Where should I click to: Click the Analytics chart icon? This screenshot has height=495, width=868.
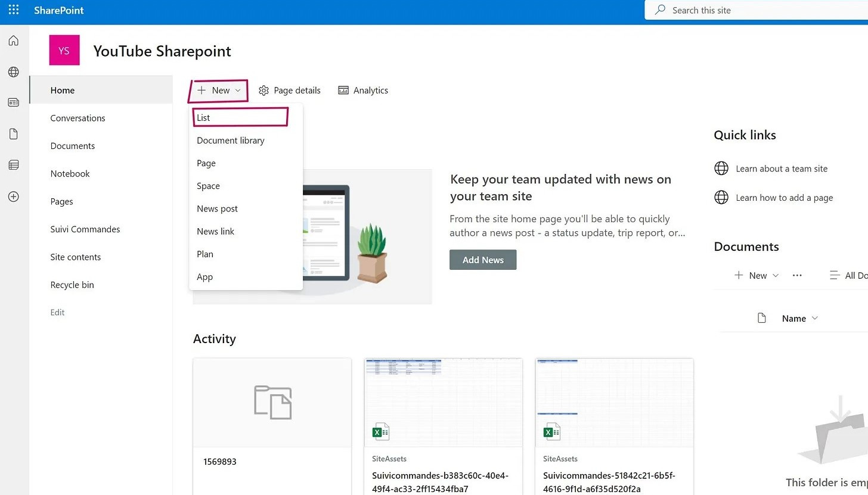coord(343,91)
